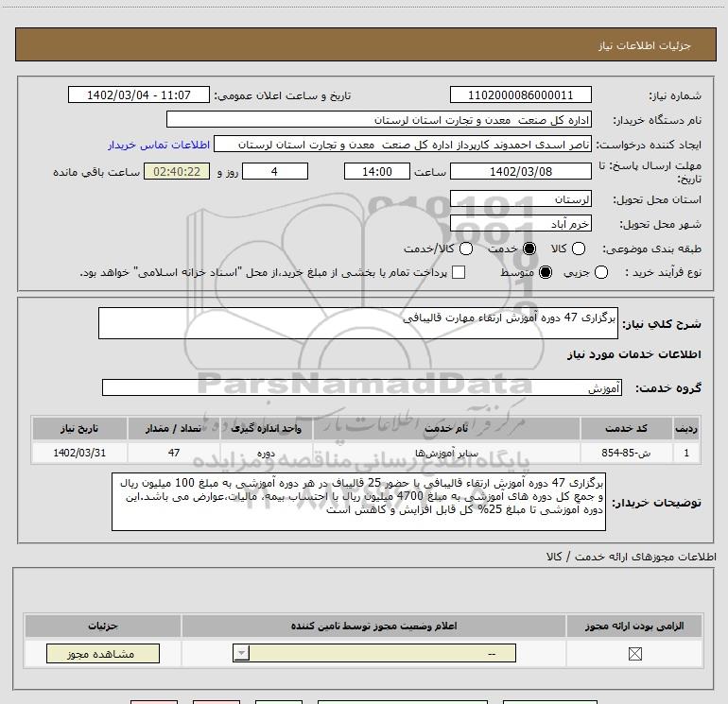Click the اعلام وضعیت مجوز header

(373, 626)
